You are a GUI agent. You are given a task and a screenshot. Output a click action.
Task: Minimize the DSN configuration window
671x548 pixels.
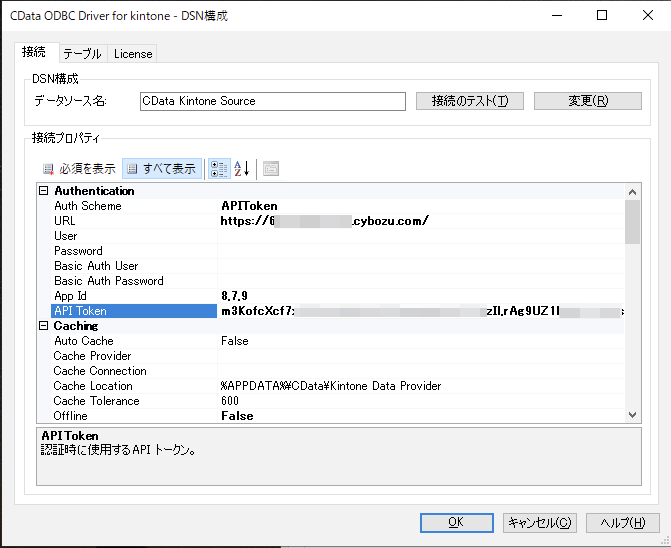557,15
